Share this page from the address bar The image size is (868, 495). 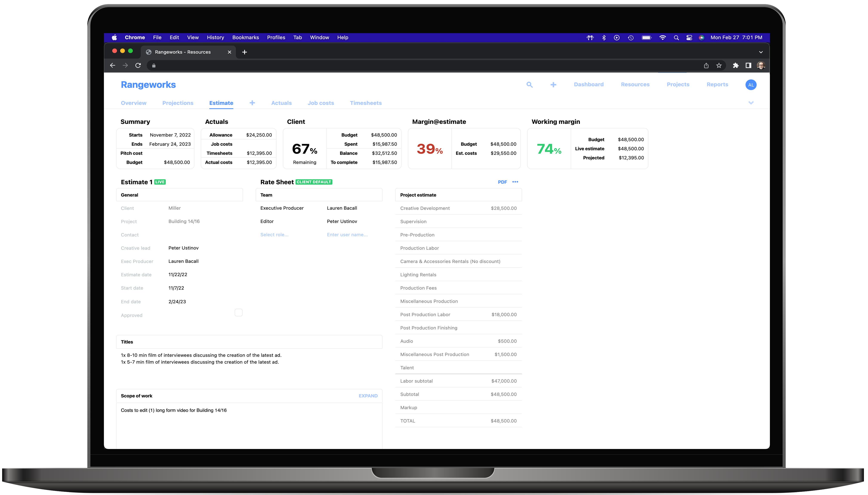tap(706, 66)
